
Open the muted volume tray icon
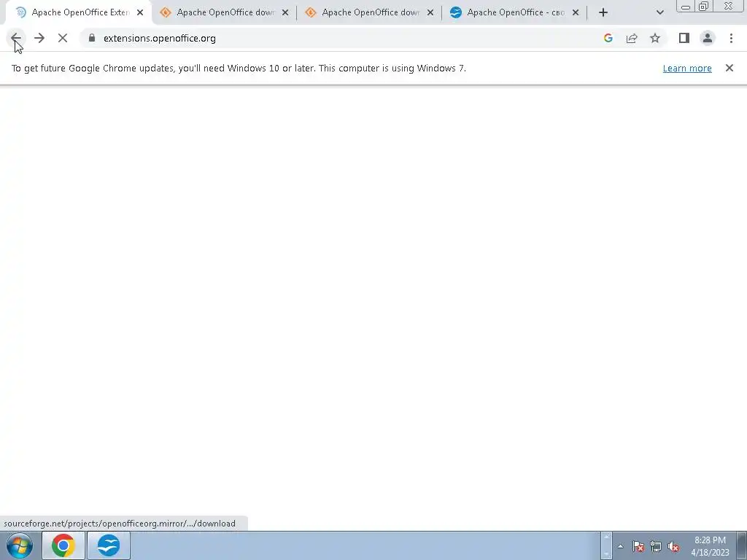click(673, 546)
